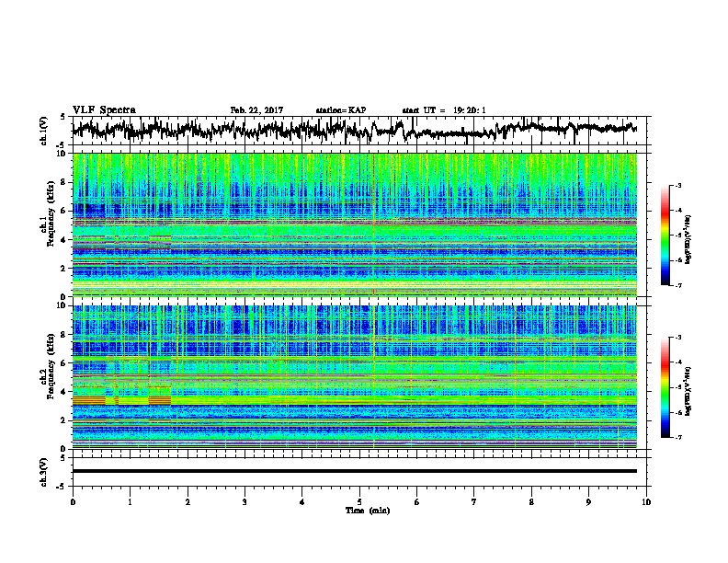Click the ch.1 spectrogram panel
This screenshot has height=563, width=728.
click(x=355, y=224)
